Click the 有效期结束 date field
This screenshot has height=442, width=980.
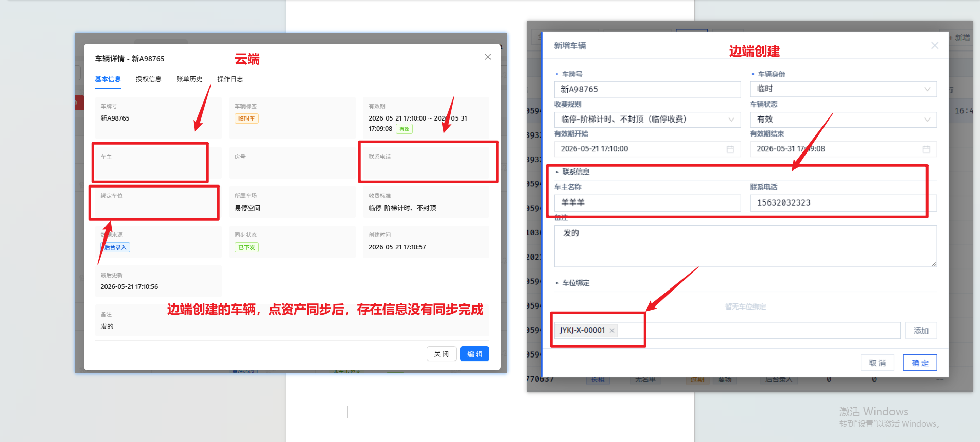point(843,149)
